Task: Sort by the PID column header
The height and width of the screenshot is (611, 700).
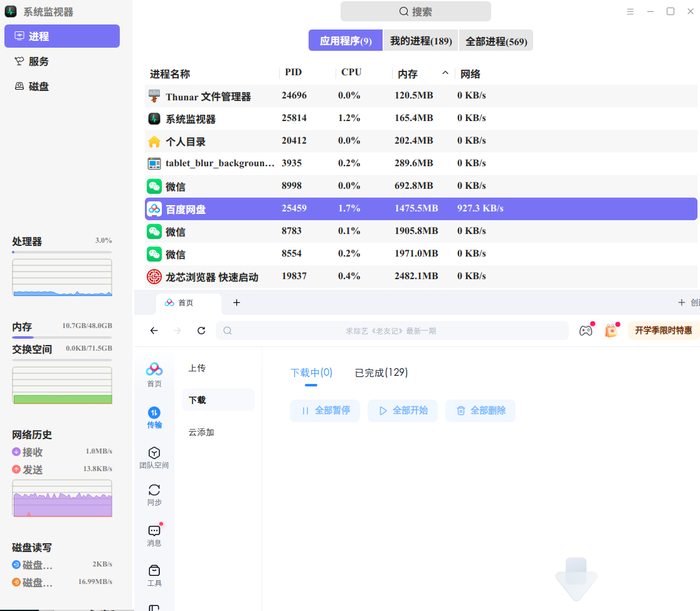Action: point(294,72)
